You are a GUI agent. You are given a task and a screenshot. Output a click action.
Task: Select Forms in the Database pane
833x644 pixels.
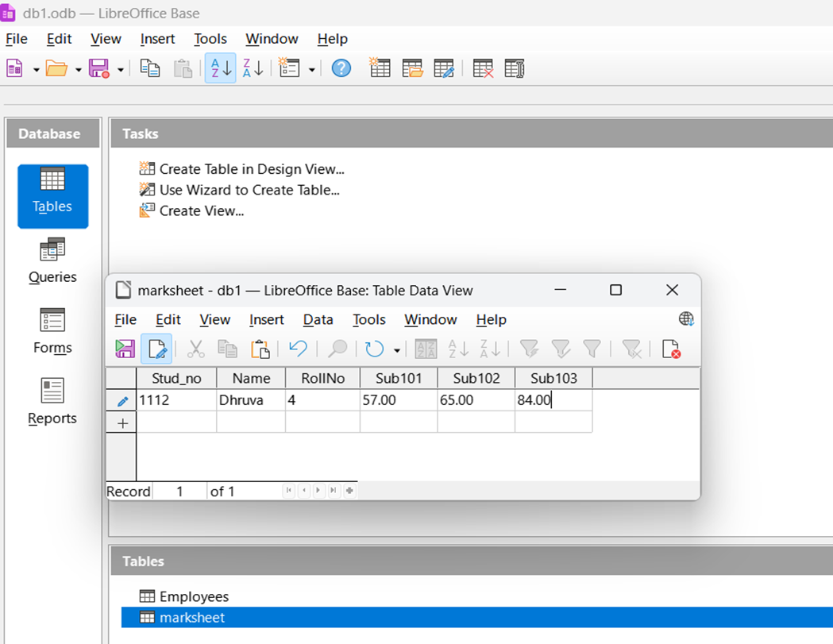[x=52, y=332]
